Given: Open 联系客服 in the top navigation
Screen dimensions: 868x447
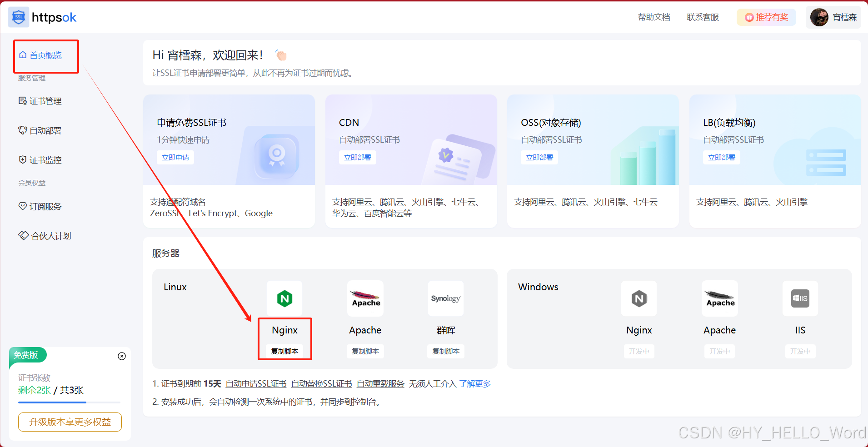Looking at the screenshot, I should click(x=702, y=17).
